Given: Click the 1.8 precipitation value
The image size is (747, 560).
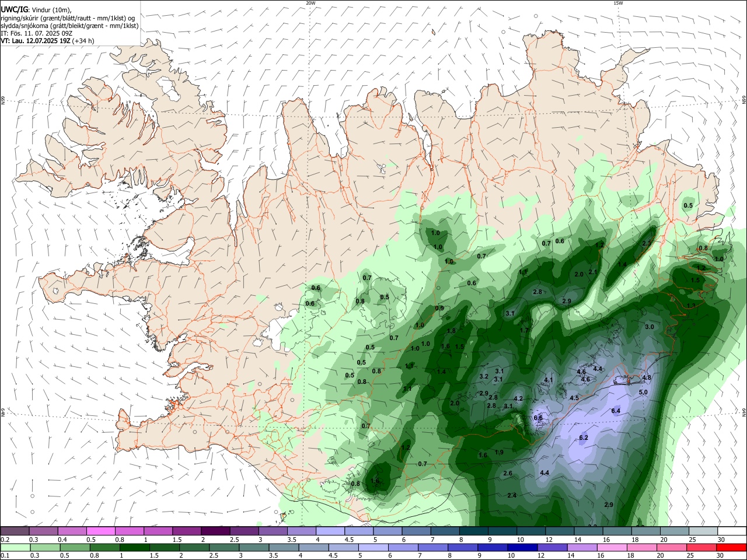Looking at the screenshot, I should pyautogui.click(x=451, y=331).
